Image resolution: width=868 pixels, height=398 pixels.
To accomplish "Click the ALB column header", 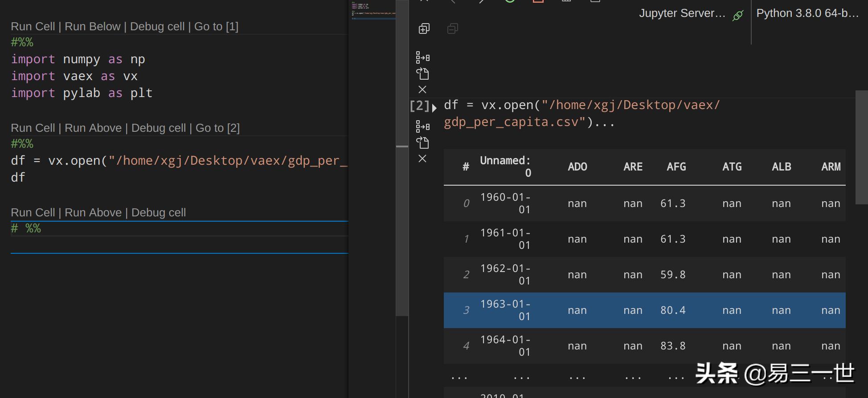I will click(x=782, y=167).
